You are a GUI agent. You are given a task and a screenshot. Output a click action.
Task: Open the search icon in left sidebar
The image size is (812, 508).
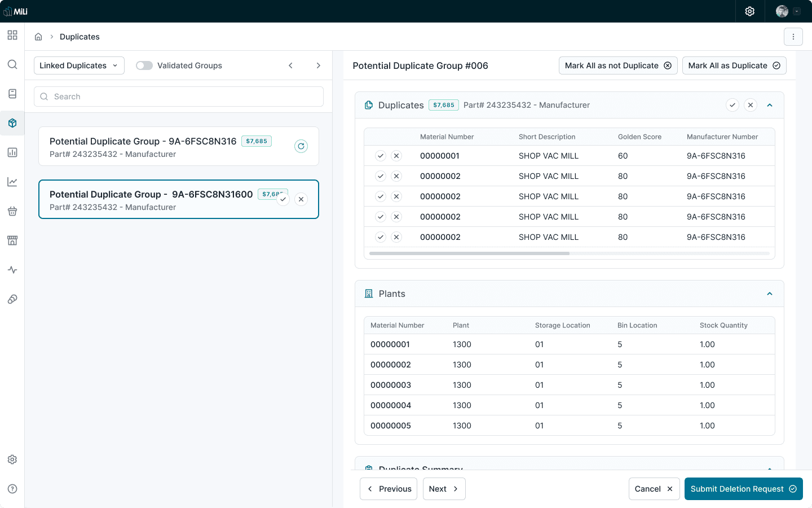(12, 64)
